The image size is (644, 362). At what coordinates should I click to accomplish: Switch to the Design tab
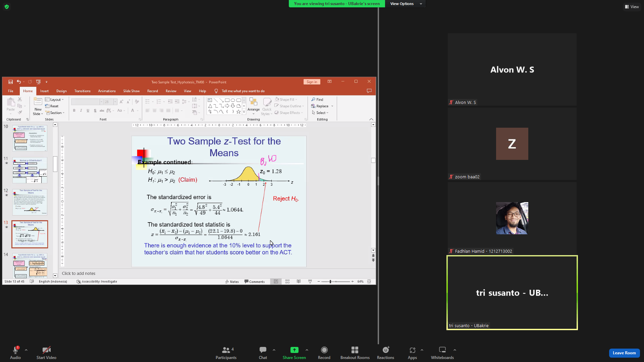(61, 91)
